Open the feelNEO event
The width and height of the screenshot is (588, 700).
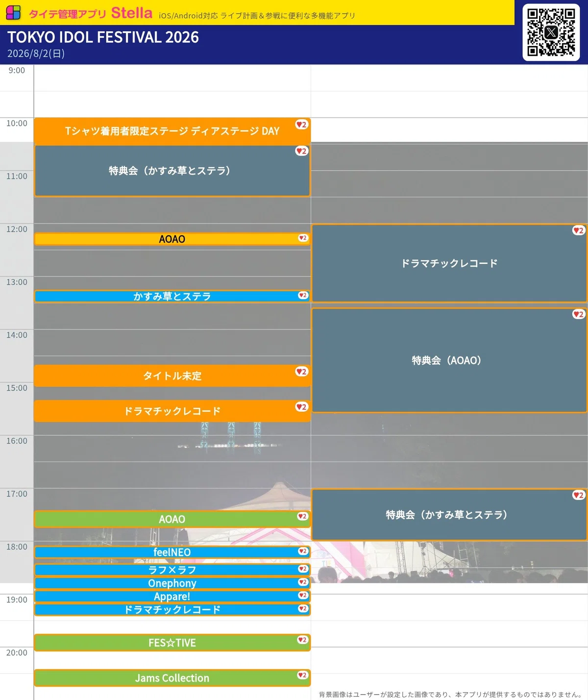click(172, 552)
